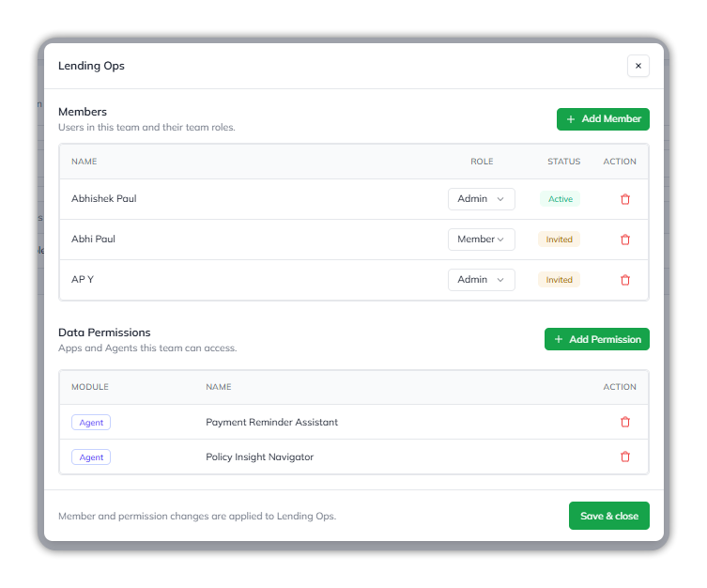Click the STATUS column header
The image size is (707, 588).
[x=563, y=162]
